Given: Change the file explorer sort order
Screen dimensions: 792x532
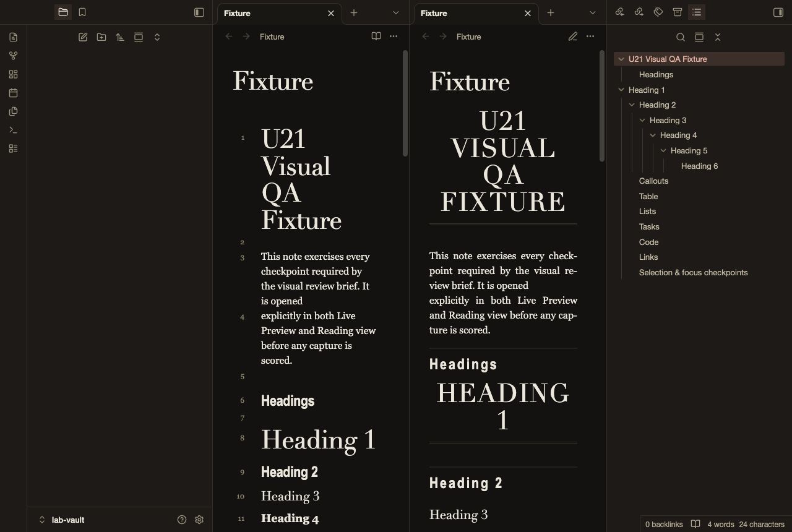Looking at the screenshot, I should [120, 37].
